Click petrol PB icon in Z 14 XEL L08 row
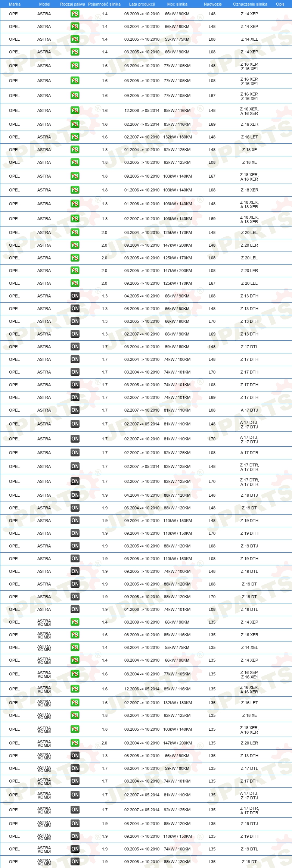This screenshot has width=292, height=868. tap(75, 39)
